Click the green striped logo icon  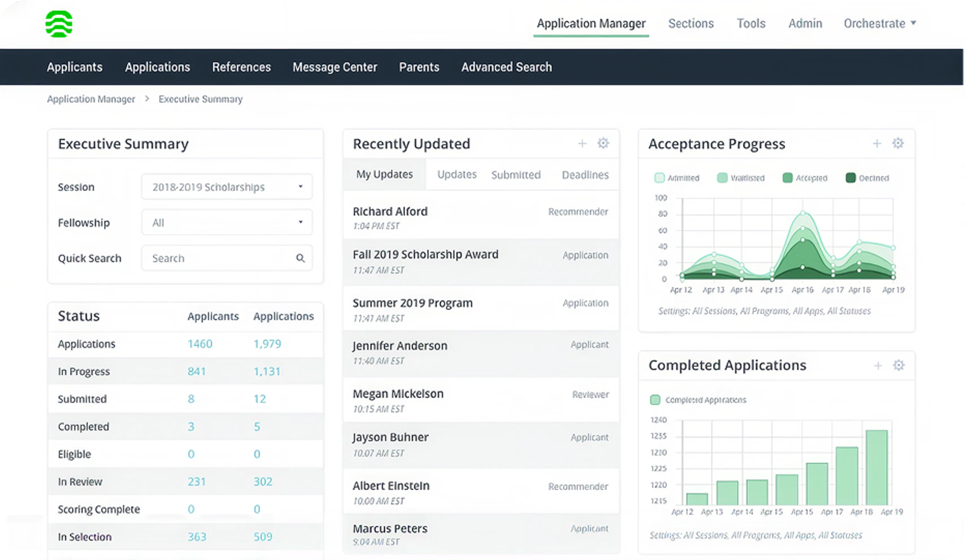tap(59, 24)
